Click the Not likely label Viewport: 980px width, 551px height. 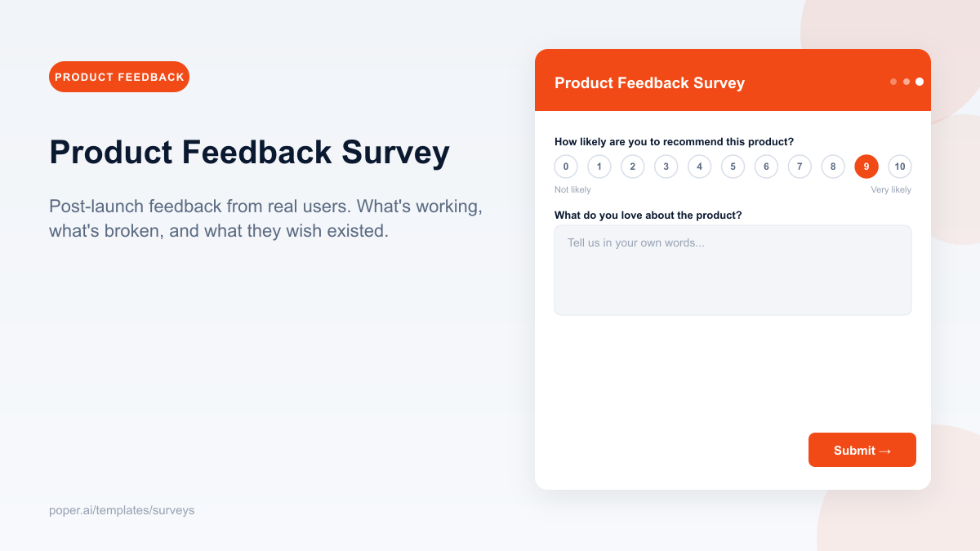pos(572,189)
